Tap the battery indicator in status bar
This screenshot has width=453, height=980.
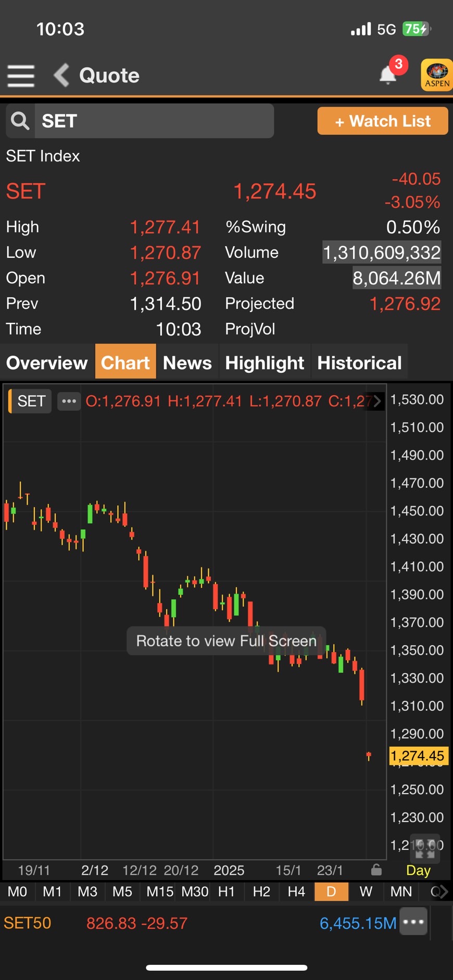click(417, 29)
